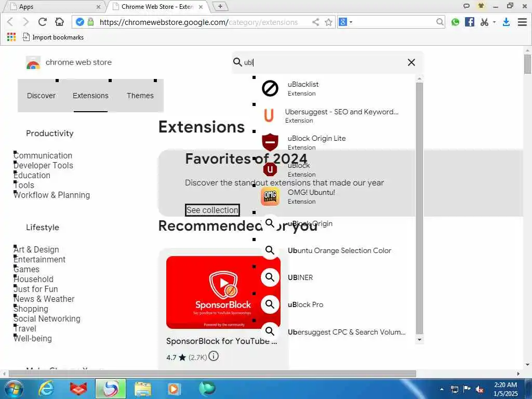Open a new tab with the plus button
Image resolution: width=532 pixels, height=399 pixels.
pos(220,6)
